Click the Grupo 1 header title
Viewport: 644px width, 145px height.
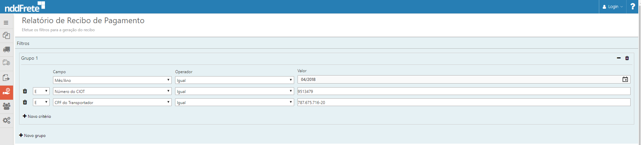pos(30,58)
